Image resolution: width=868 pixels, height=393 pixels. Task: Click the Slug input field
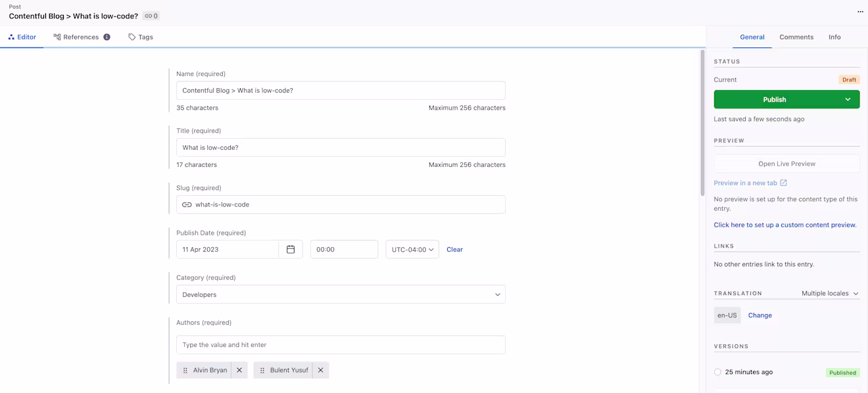(341, 204)
